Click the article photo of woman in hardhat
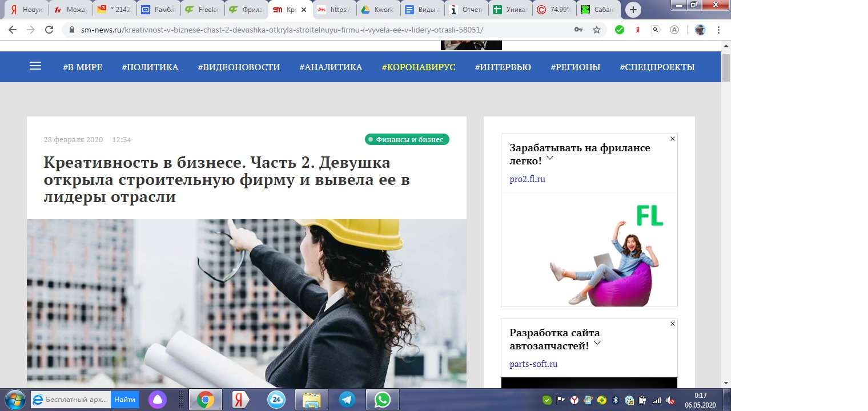This screenshot has width=868, height=411. coord(247,304)
